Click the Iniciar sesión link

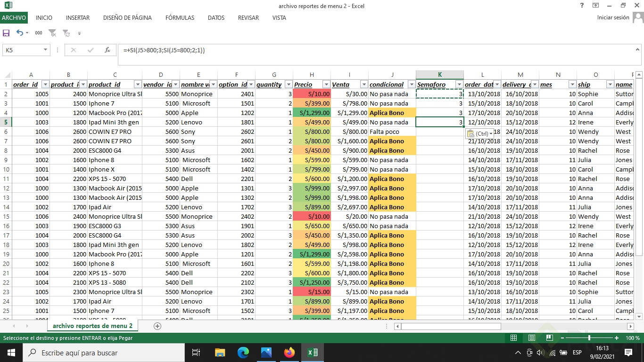click(613, 18)
